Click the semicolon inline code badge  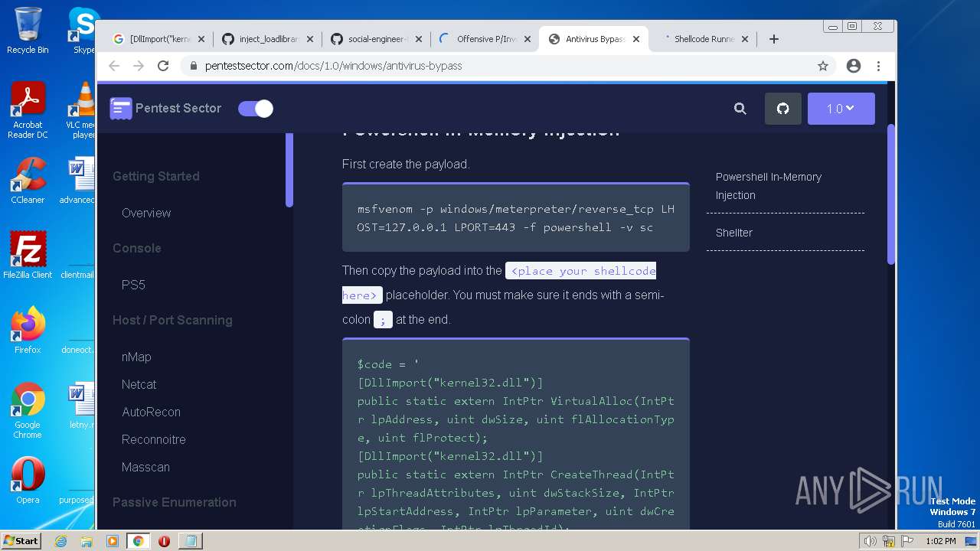point(383,319)
